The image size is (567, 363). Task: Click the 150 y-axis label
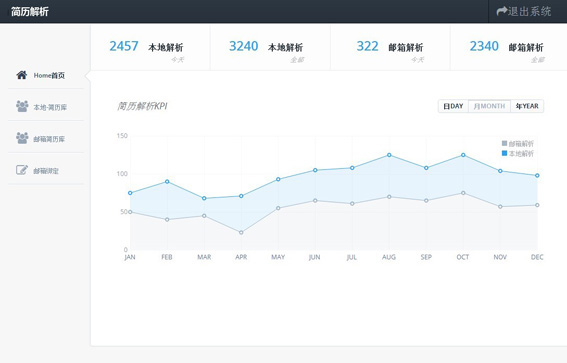tap(122, 136)
